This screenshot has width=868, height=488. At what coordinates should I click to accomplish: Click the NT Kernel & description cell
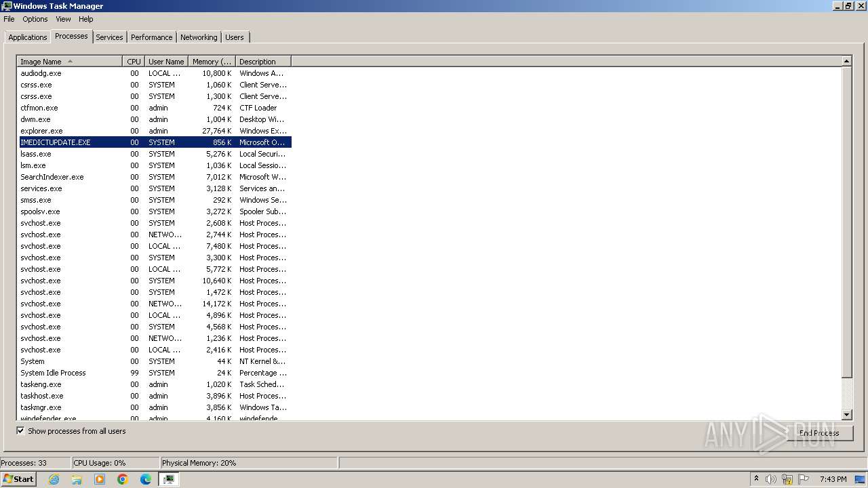point(262,361)
